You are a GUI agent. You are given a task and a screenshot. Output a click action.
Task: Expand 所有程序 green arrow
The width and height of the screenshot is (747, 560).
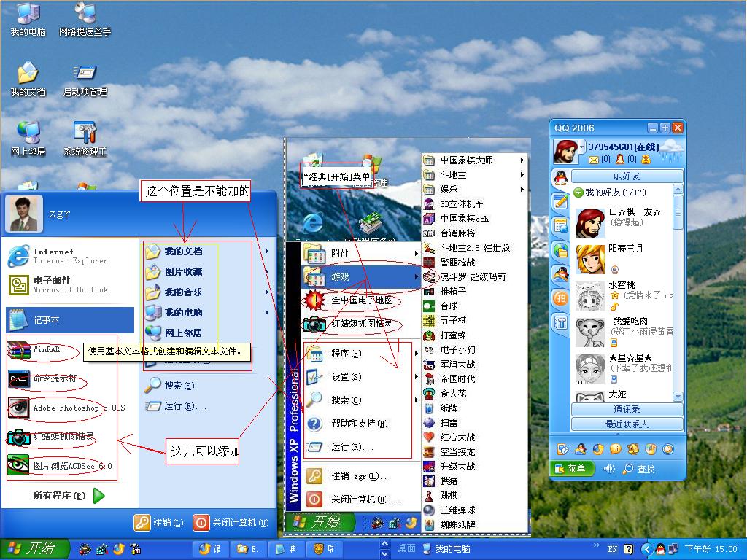tap(98, 496)
